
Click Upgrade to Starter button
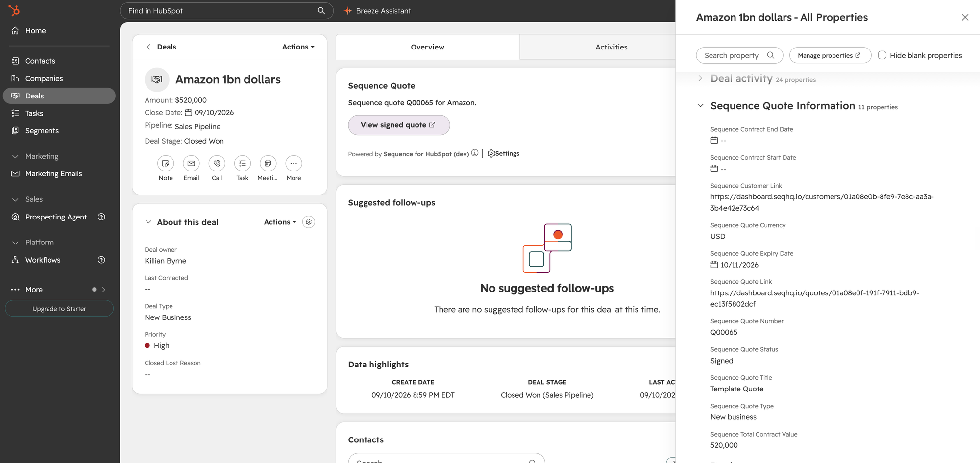[59, 309]
